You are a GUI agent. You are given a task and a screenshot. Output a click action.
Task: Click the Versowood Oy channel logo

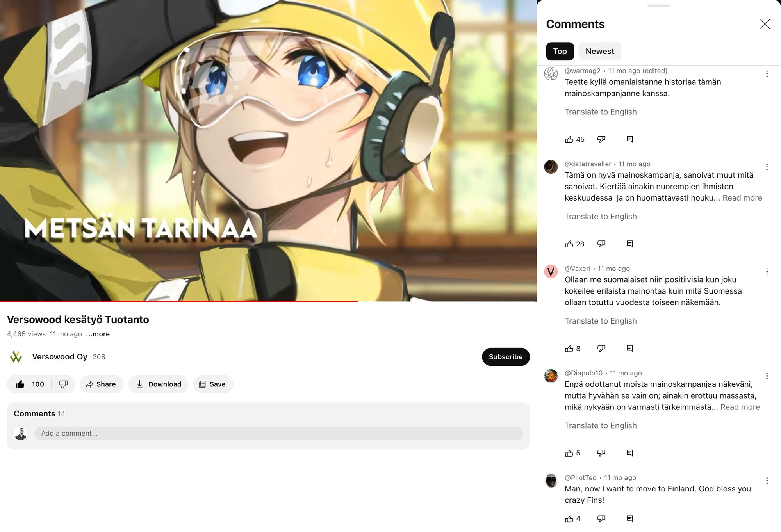[16, 357]
